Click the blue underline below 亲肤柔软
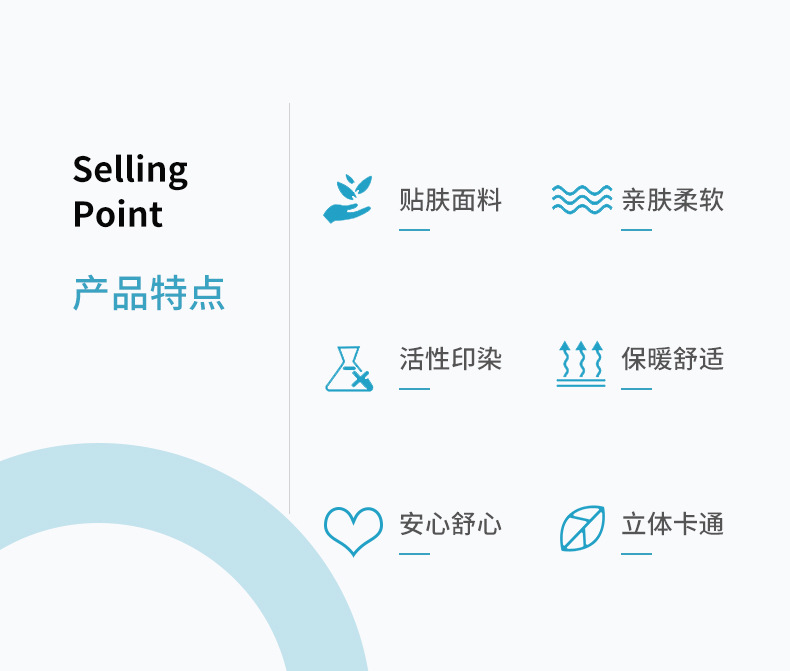790x671 pixels. 636,230
